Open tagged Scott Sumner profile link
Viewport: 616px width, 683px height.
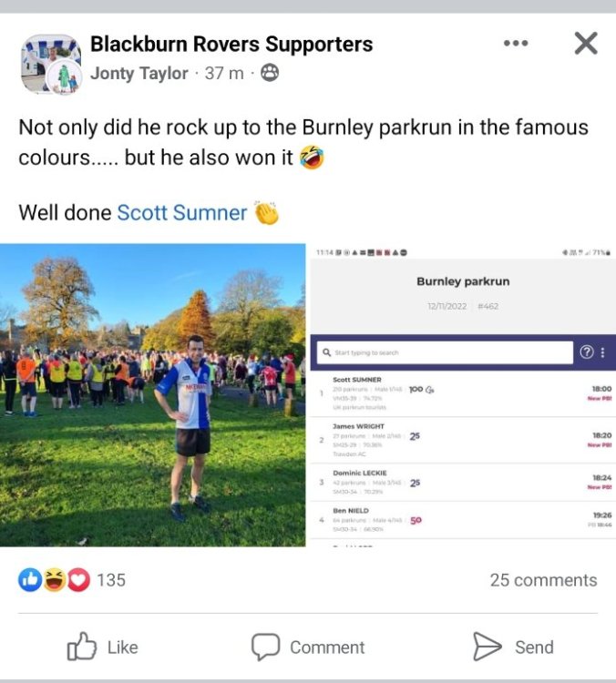(181, 212)
